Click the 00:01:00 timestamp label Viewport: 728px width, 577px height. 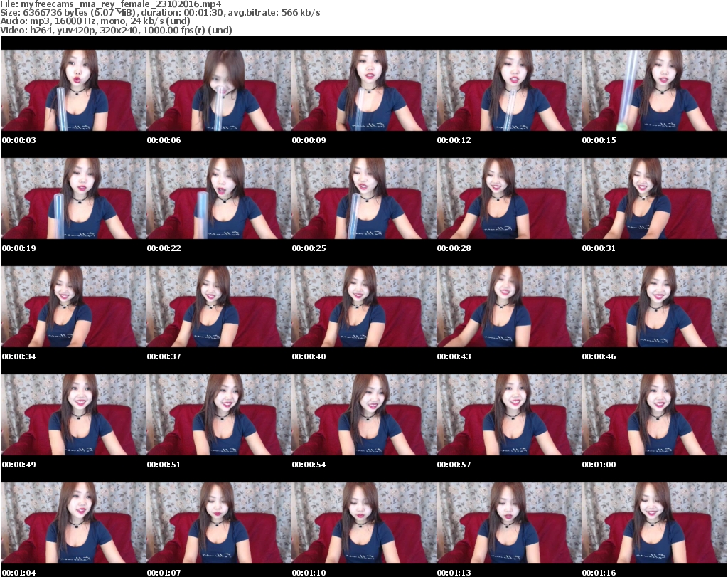(x=599, y=465)
